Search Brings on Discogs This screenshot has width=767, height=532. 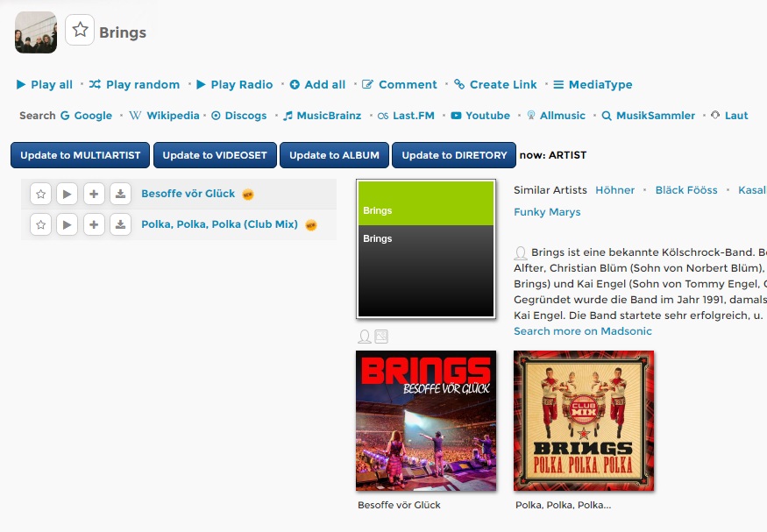239,116
